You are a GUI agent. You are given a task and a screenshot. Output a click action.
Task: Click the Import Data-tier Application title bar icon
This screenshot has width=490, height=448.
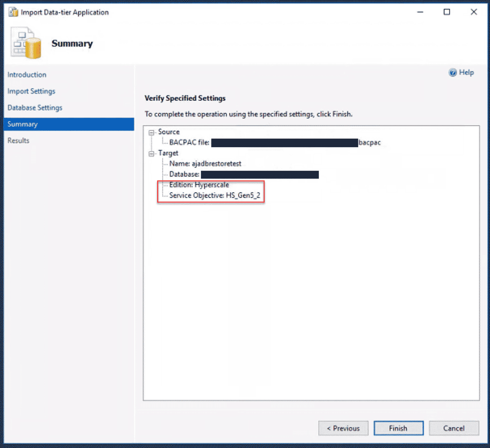click(x=13, y=12)
